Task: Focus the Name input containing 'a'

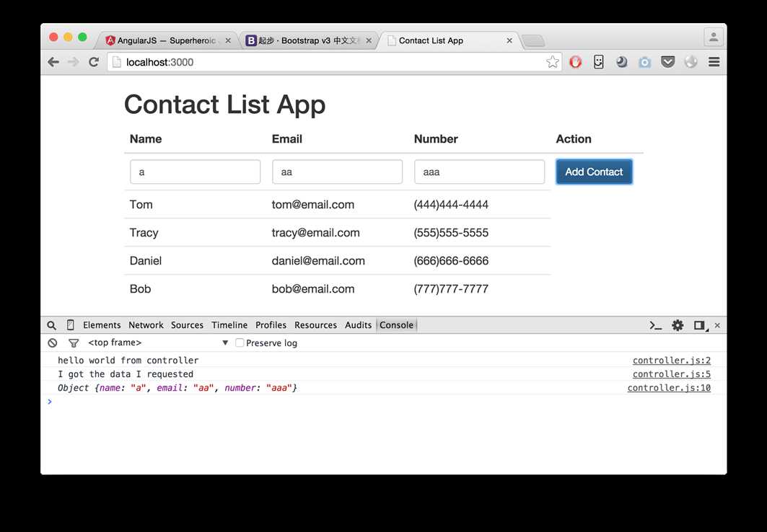Action: point(195,172)
